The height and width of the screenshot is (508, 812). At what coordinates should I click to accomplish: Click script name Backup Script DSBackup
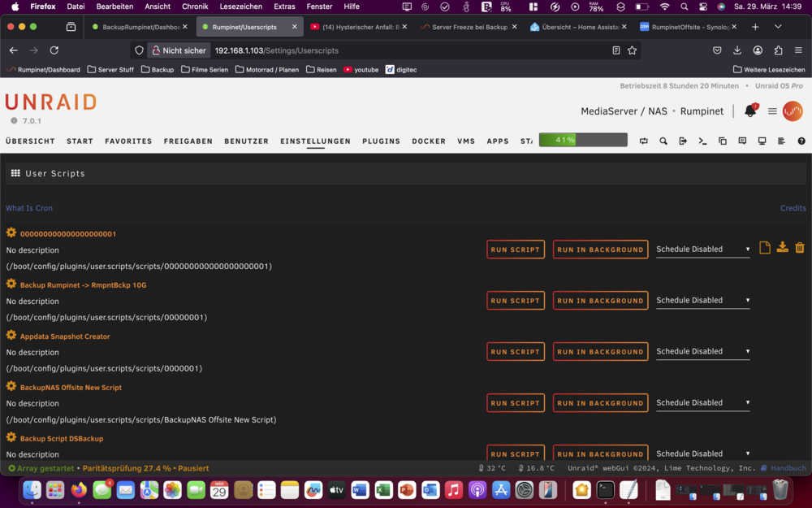pos(62,439)
